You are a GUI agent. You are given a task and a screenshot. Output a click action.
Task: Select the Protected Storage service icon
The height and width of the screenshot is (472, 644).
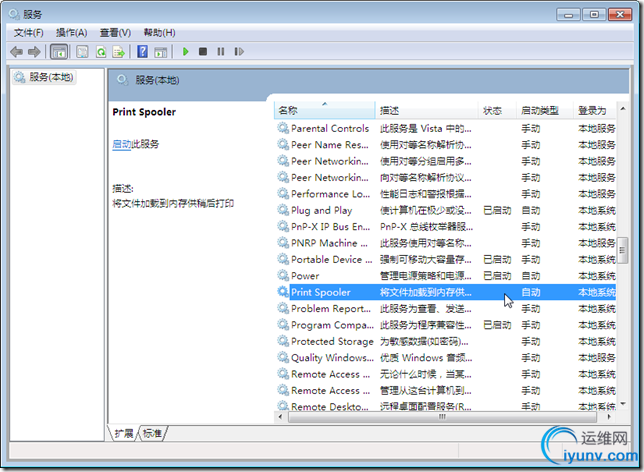283,341
